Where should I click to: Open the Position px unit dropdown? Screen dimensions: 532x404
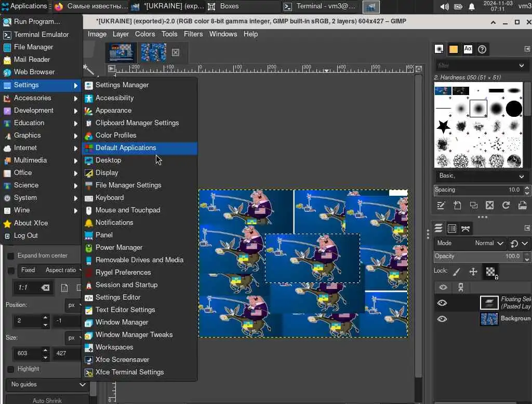coord(73,305)
